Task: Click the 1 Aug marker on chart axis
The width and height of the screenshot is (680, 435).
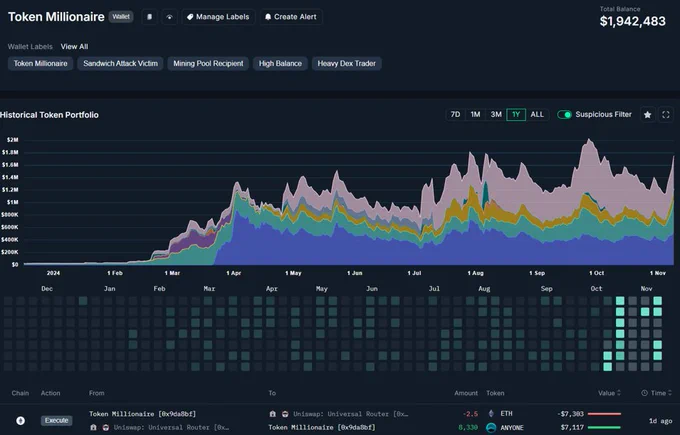Action: (x=475, y=273)
